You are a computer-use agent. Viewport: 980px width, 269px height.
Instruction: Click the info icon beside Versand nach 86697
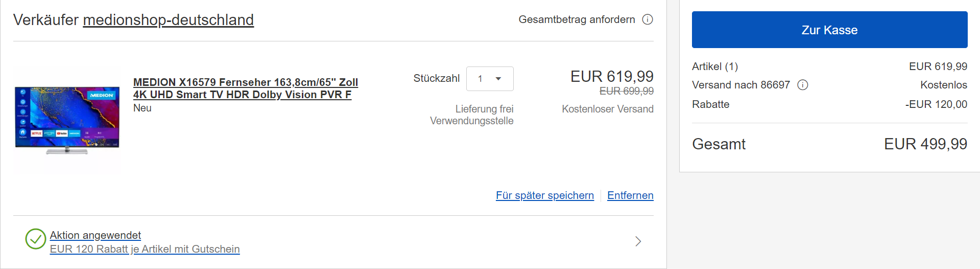803,85
